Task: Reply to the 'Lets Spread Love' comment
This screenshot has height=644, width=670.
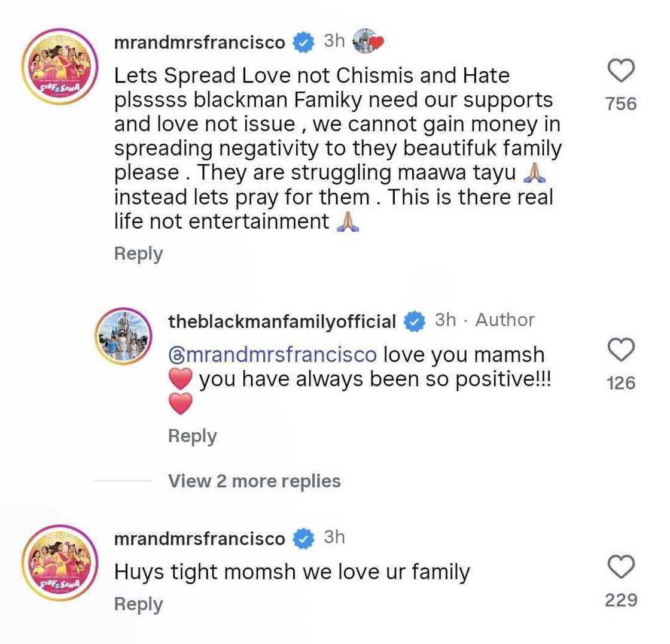Action: [138, 254]
